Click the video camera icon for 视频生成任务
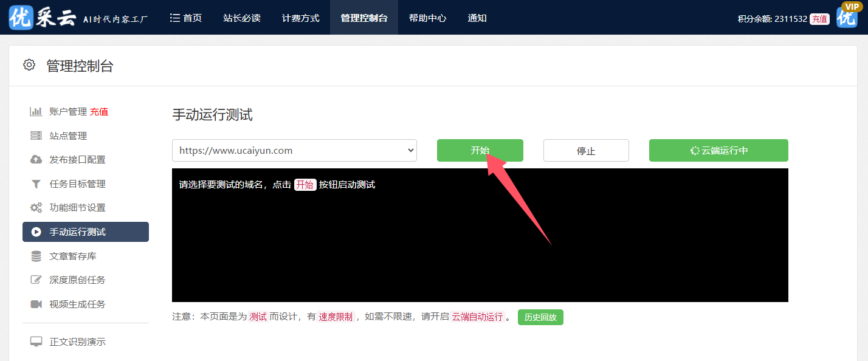Screen dimensions: 868x361 pos(36,304)
